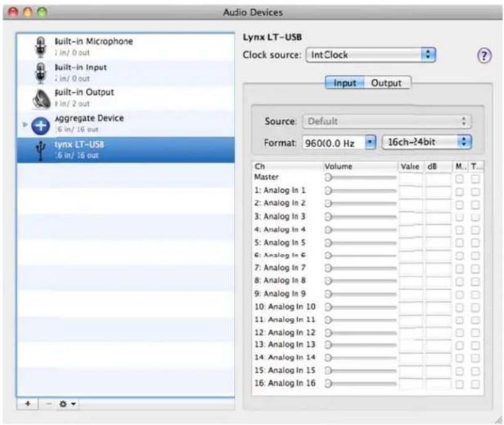
Task: Toggle thru checkbox for Analog In 2
Action: tap(475, 204)
